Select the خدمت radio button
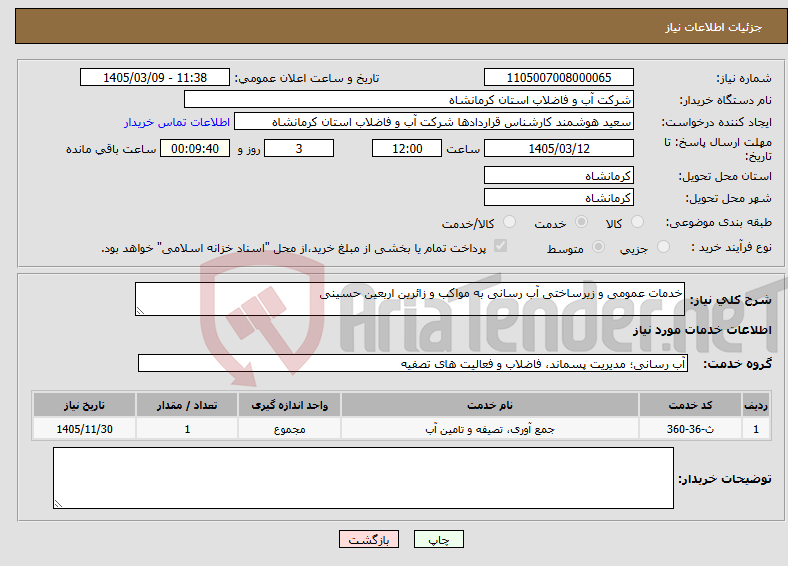 581,222
